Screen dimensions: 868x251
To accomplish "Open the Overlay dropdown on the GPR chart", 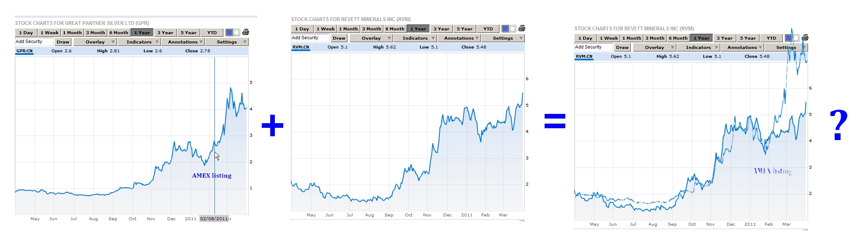I will pos(95,42).
